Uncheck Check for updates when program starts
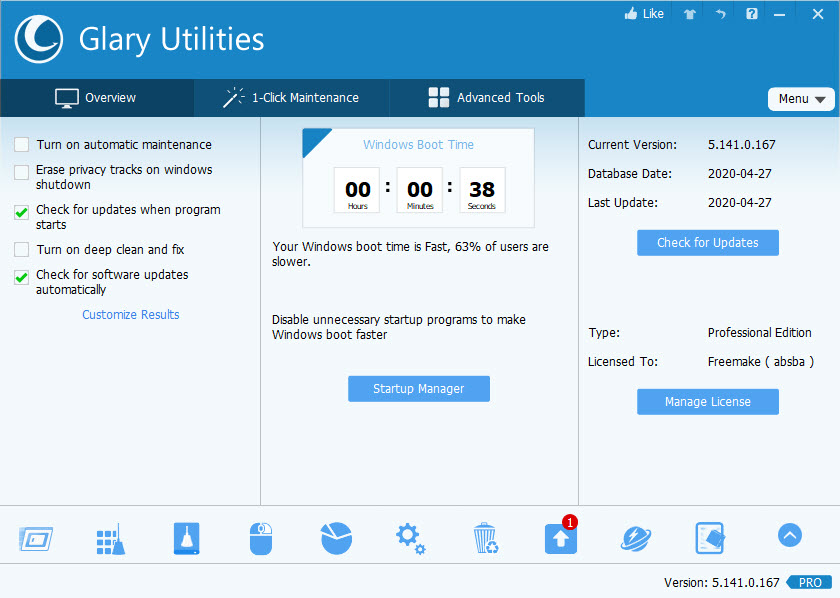The image size is (840, 598). [x=21, y=213]
